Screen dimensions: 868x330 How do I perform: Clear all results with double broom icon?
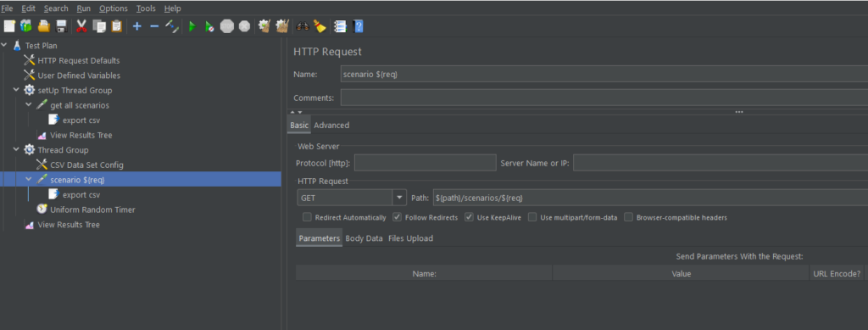pos(282,26)
